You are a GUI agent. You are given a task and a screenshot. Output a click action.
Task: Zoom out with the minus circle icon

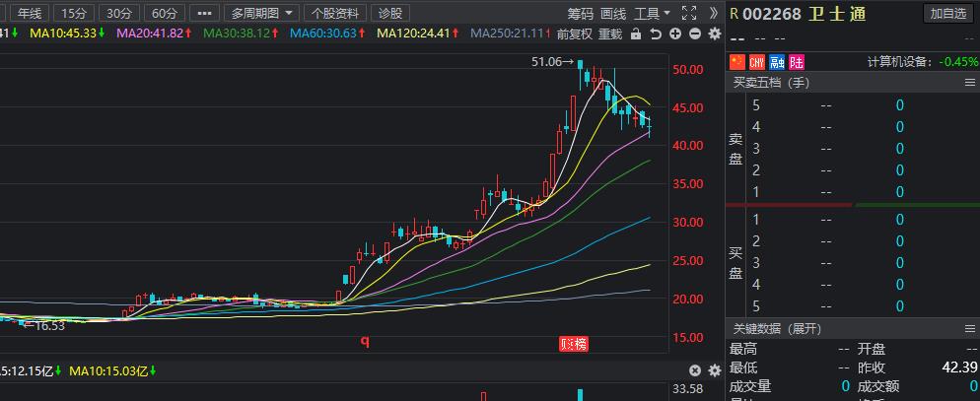coord(694,34)
